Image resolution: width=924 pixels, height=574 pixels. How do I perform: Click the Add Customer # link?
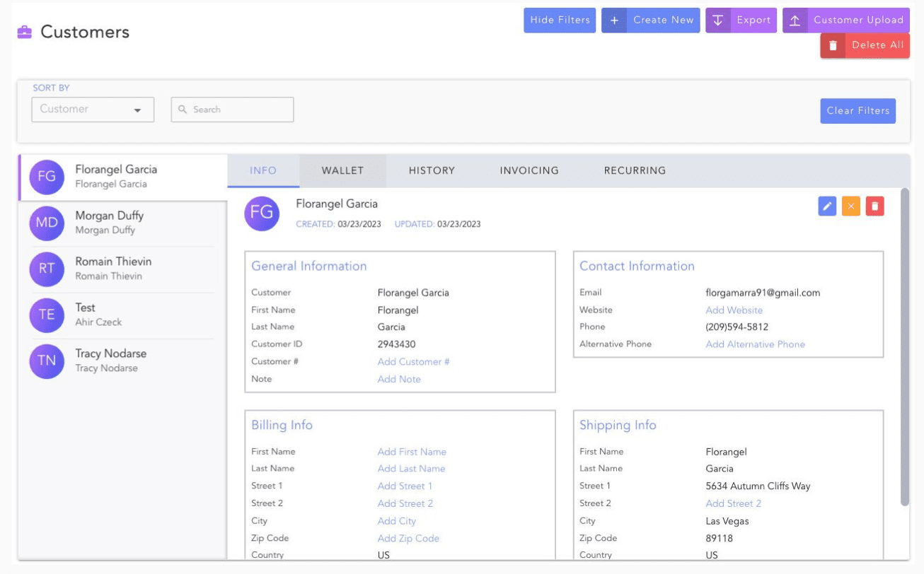pos(413,362)
